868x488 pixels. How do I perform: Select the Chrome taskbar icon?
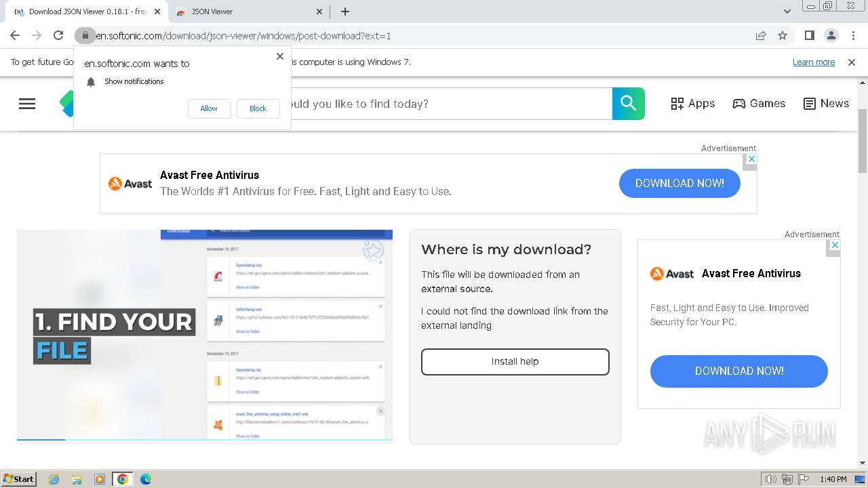coord(122,479)
